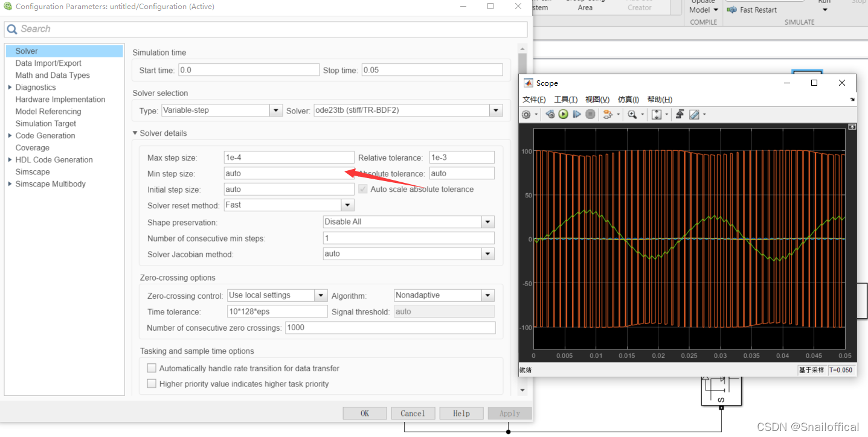Open dropdown arrow beside measurements ruler icon
The width and height of the screenshot is (868, 437).
pyautogui.click(x=704, y=115)
